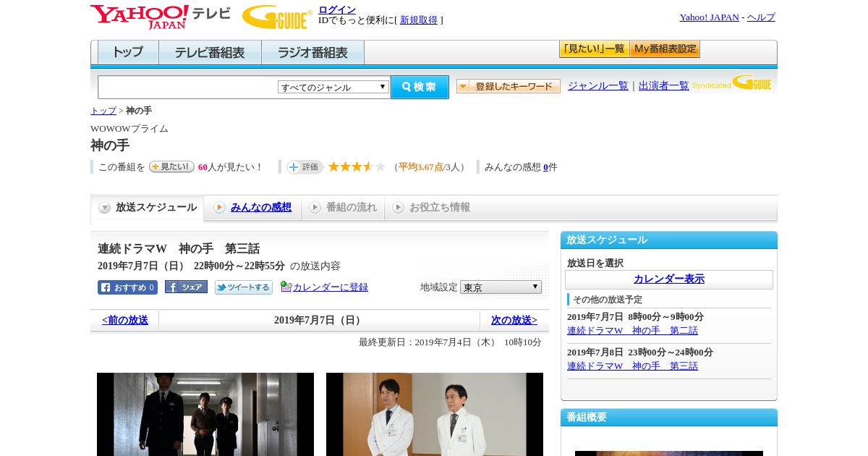The image size is (868, 456).
Task: Click the WOWOWプライム channel text
Action: [129, 129]
